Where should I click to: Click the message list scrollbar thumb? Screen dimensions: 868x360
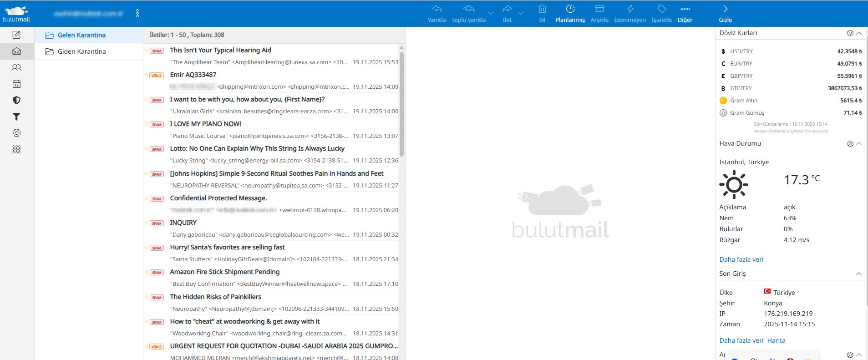tap(401, 104)
